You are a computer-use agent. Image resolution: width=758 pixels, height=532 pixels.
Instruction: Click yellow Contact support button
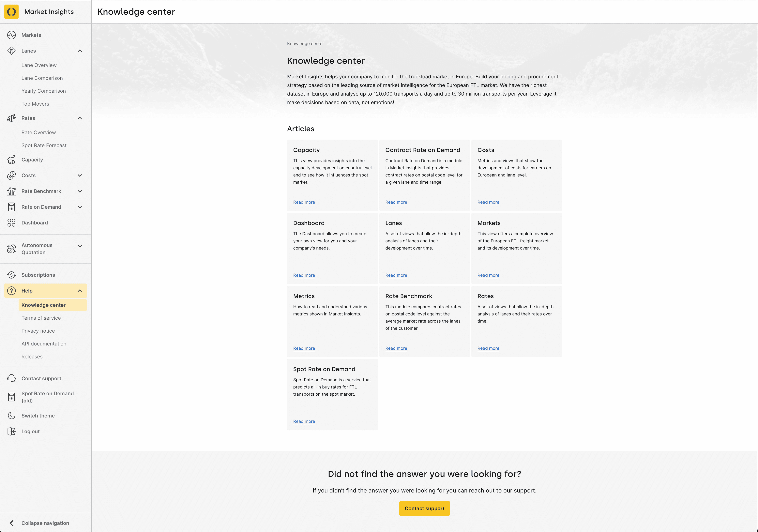point(424,509)
